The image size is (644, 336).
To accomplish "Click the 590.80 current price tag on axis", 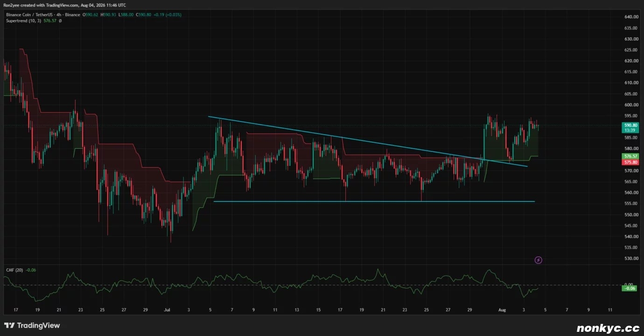I will [631, 125].
